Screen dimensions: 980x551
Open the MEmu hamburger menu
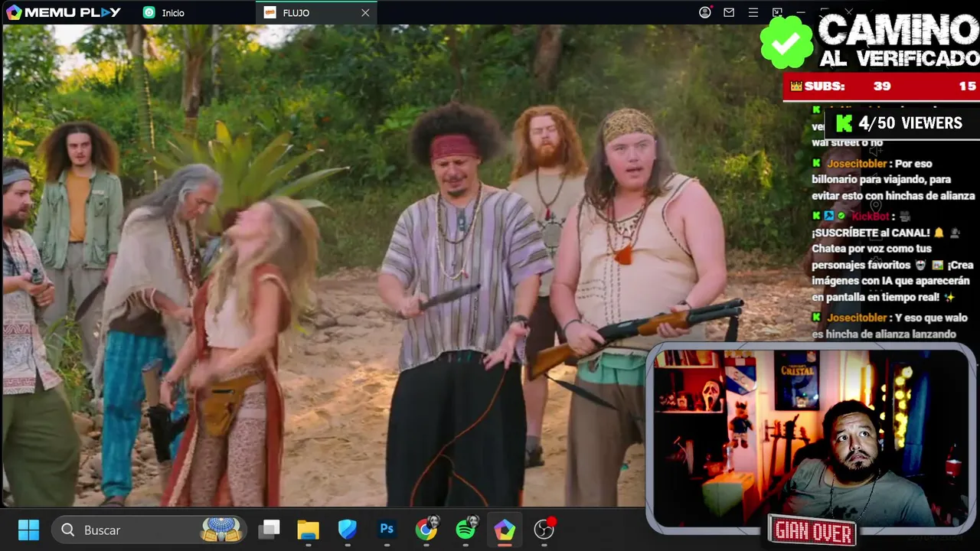753,12
